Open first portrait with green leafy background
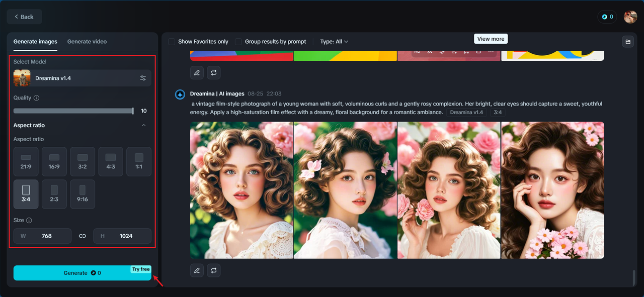 tap(242, 190)
